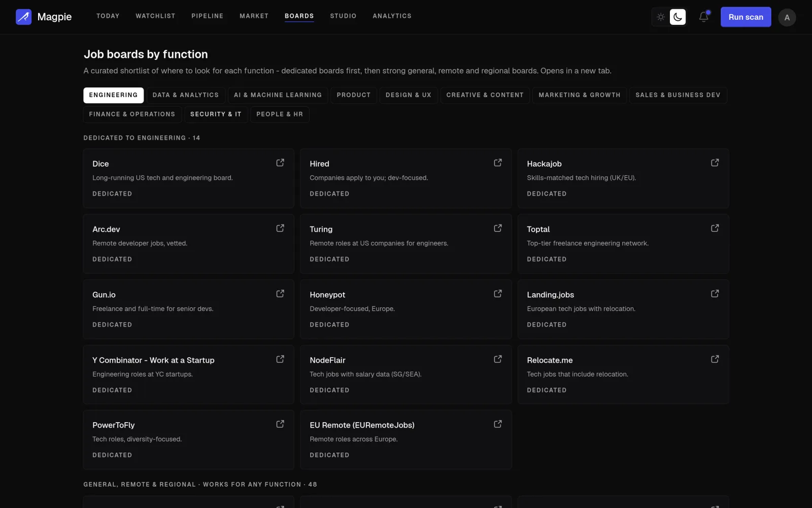The image size is (812, 508).
Task: Open Y Combinator - Work at a Startup title
Action: point(153,360)
